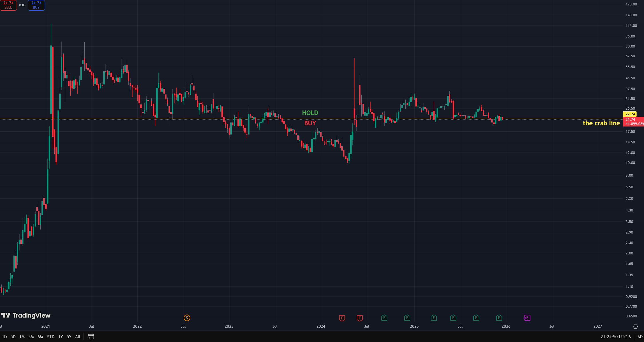Click the yellow 22.24 price label
The width and height of the screenshot is (644, 342).
click(x=630, y=114)
